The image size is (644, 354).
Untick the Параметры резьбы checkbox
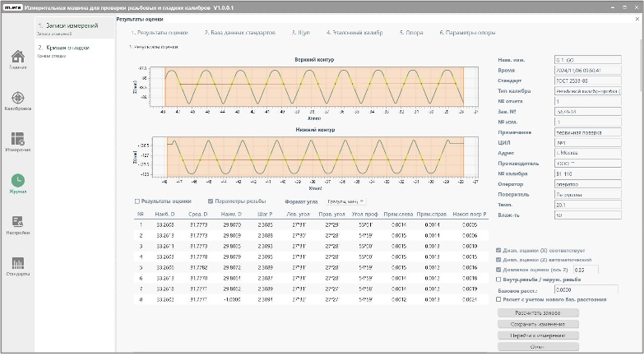tap(211, 201)
